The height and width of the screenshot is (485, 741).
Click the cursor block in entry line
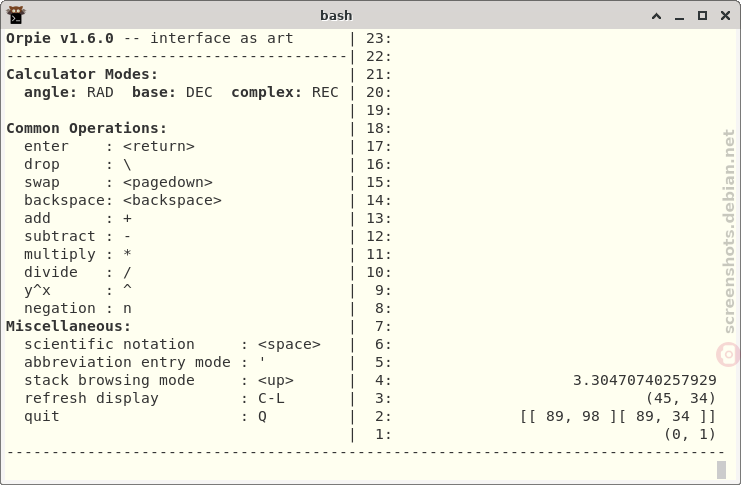click(721, 470)
